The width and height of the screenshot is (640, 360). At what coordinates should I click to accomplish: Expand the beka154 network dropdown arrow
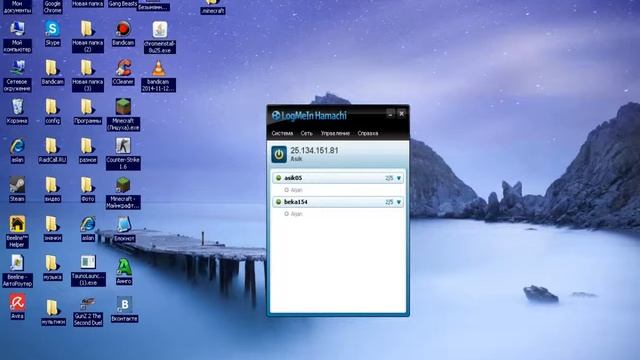399,202
